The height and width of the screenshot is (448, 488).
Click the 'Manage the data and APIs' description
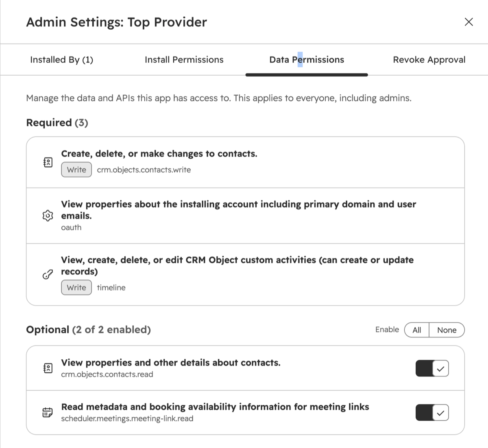pyautogui.click(x=219, y=98)
